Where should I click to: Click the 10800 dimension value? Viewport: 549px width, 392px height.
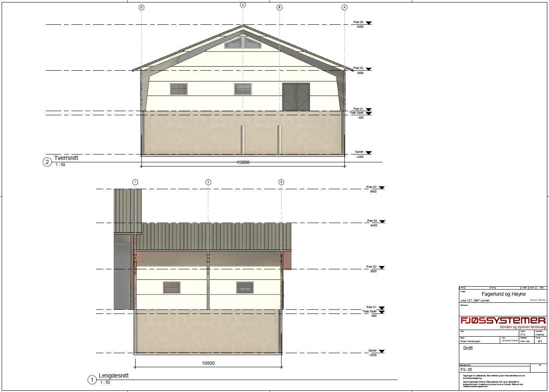pyautogui.click(x=208, y=363)
